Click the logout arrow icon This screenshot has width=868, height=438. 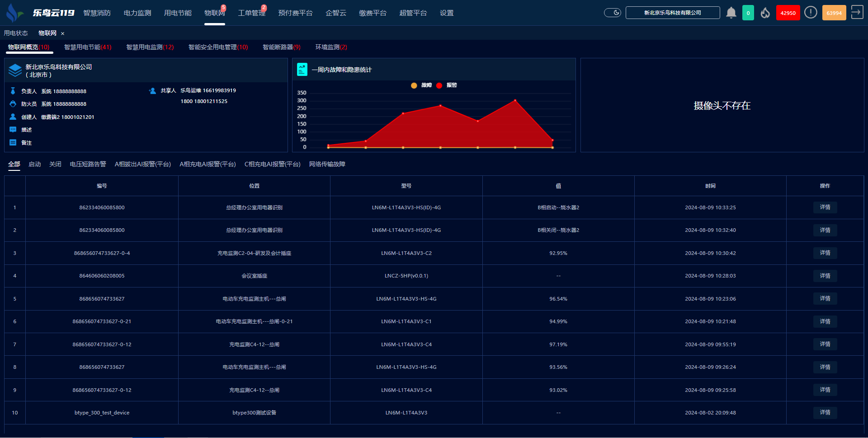point(857,13)
